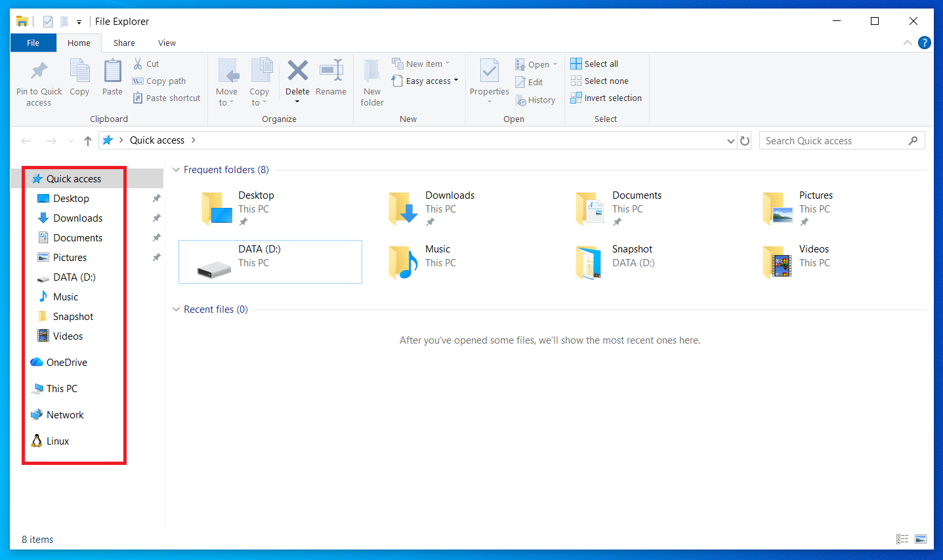943x560 pixels.
Task: Click Quick access breadcrumb in address bar
Action: coord(157,140)
